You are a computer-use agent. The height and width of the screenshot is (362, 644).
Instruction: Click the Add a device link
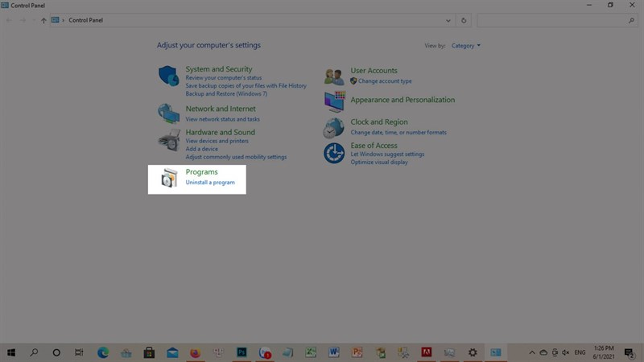pos(202,149)
